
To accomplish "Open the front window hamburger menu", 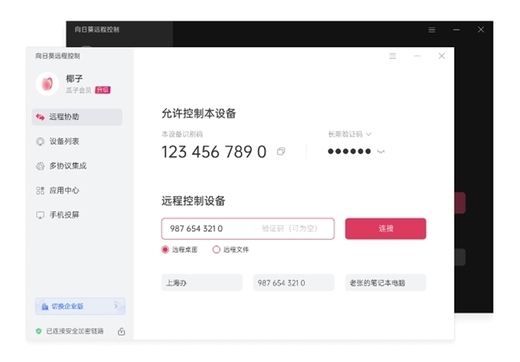I will pyautogui.click(x=393, y=56).
